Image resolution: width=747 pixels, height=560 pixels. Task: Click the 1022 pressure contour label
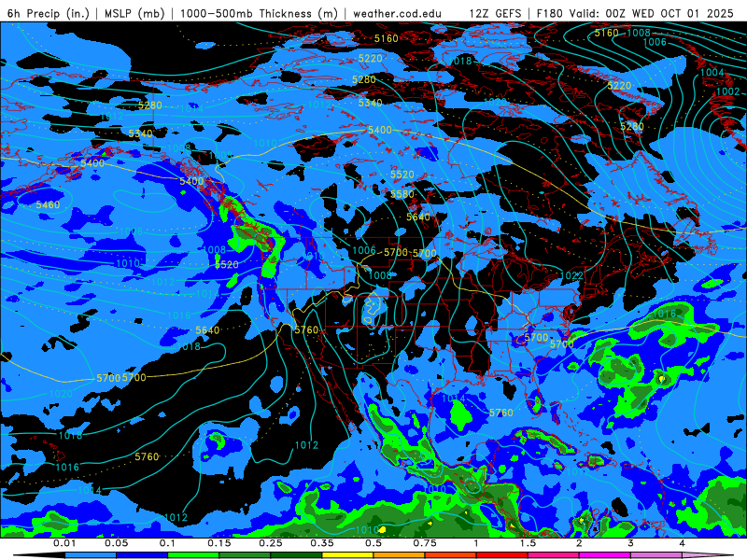[571, 275]
